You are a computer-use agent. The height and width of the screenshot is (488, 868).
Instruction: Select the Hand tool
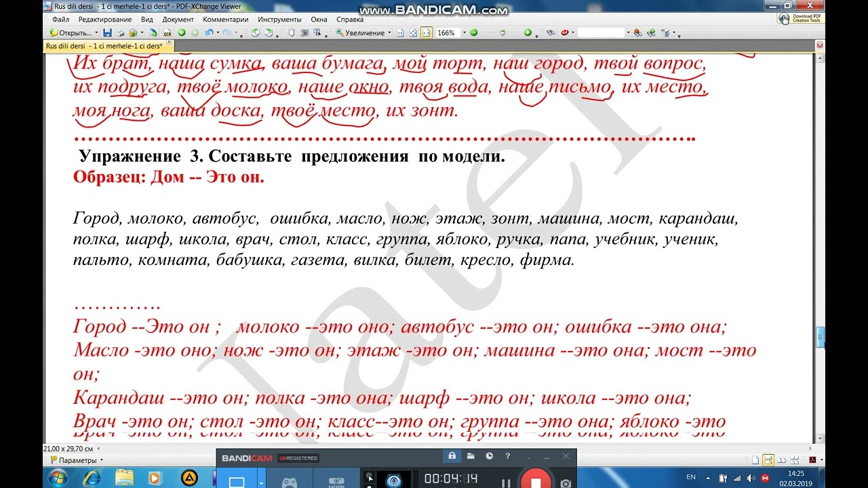pos(291,33)
